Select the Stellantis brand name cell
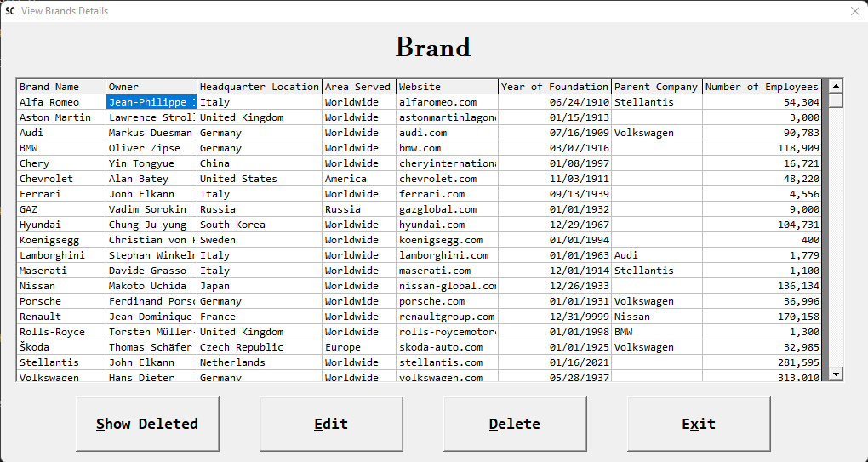 (x=61, y=362)
